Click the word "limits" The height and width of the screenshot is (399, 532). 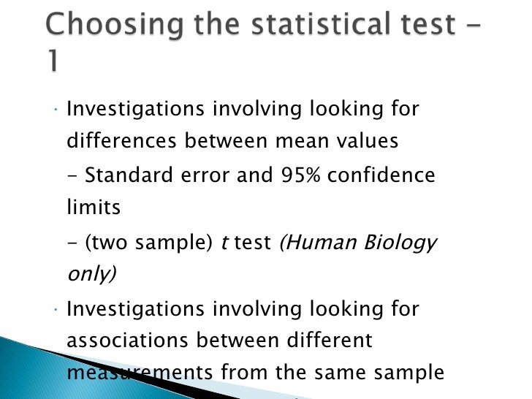point(94,207)
